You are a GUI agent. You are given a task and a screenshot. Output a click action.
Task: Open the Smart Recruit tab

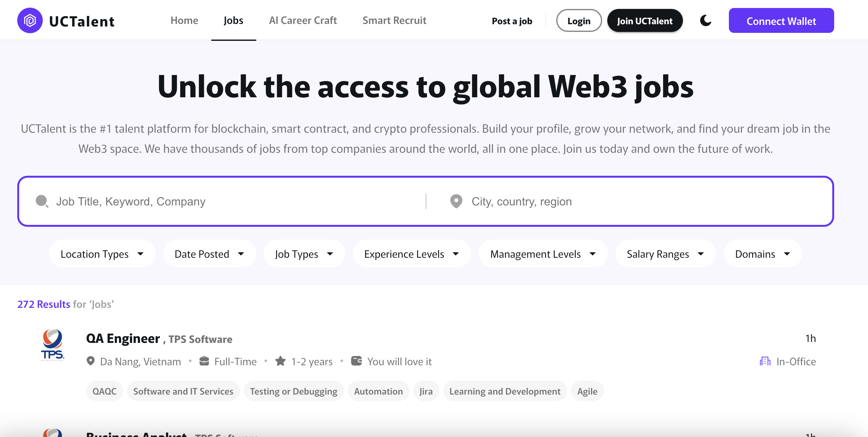[x=394, y=20]
